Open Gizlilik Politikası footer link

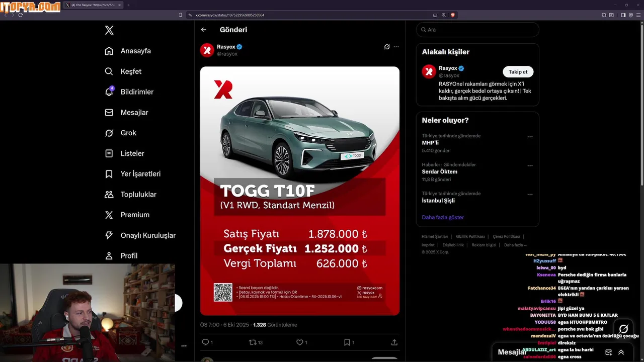click(x=470, y=236)
